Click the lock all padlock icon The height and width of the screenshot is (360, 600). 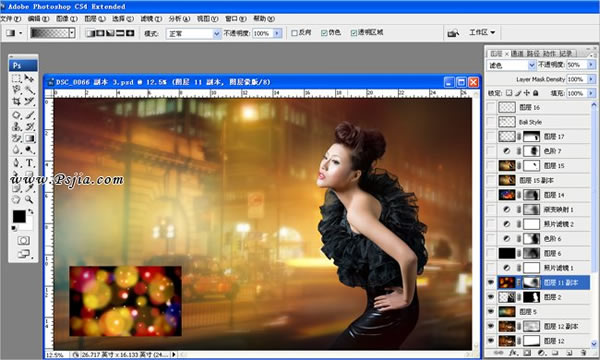tap(536, 93)
